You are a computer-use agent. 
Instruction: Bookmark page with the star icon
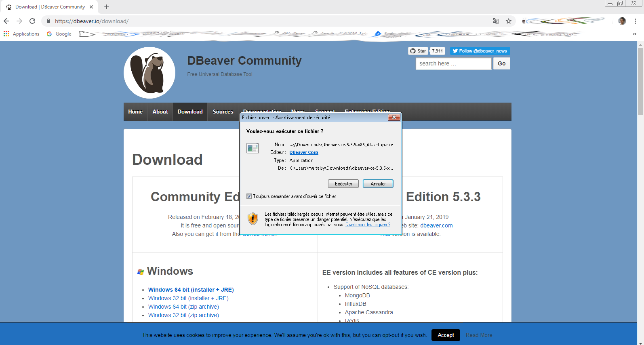[509, 21]
